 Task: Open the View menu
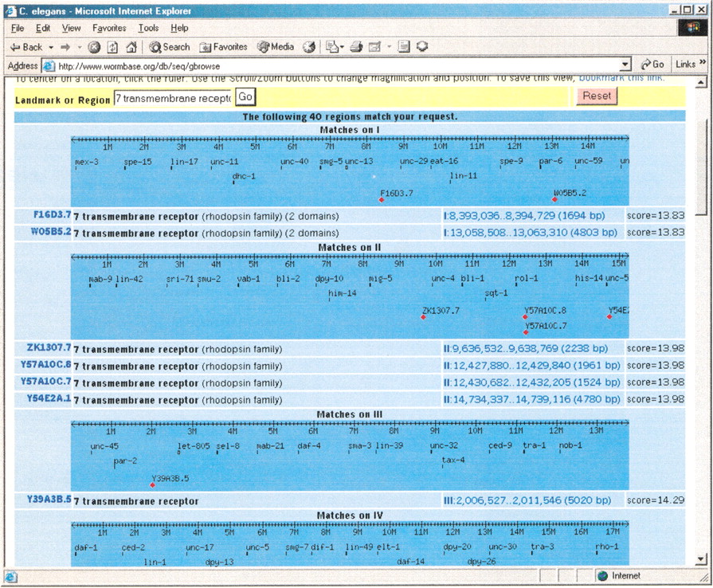pos(72,28)
